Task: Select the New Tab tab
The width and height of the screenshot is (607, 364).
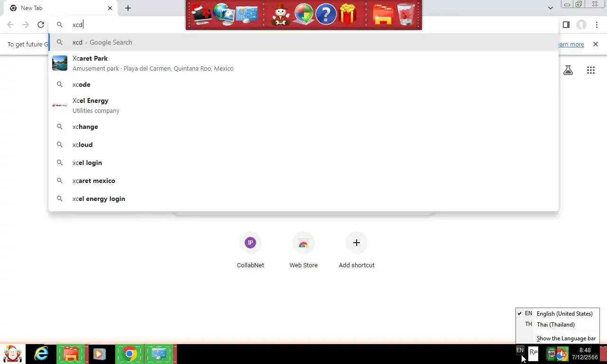Action: pos(60,8)
